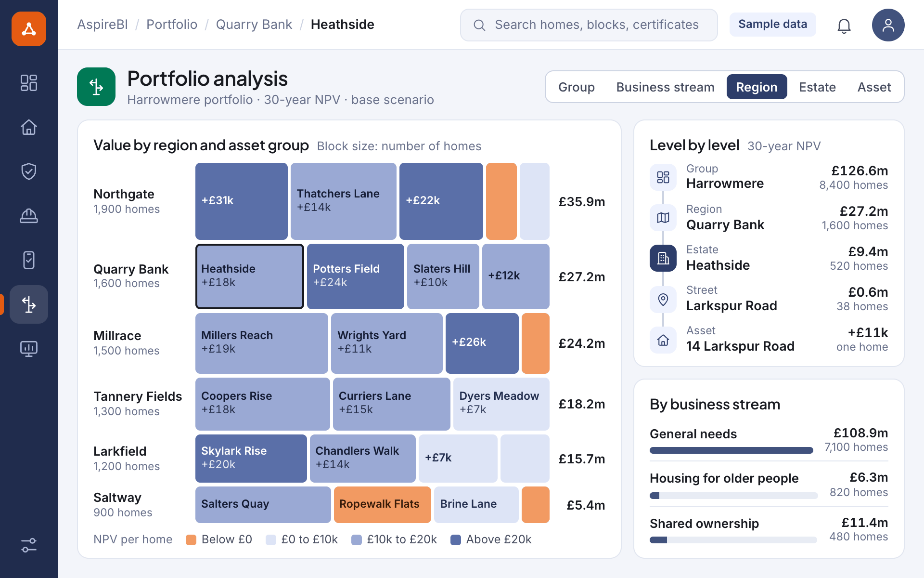Select the Ropewalk Flats treemap block
The width and height of the screenshot is (924, 578).
(x=382, y=504)
